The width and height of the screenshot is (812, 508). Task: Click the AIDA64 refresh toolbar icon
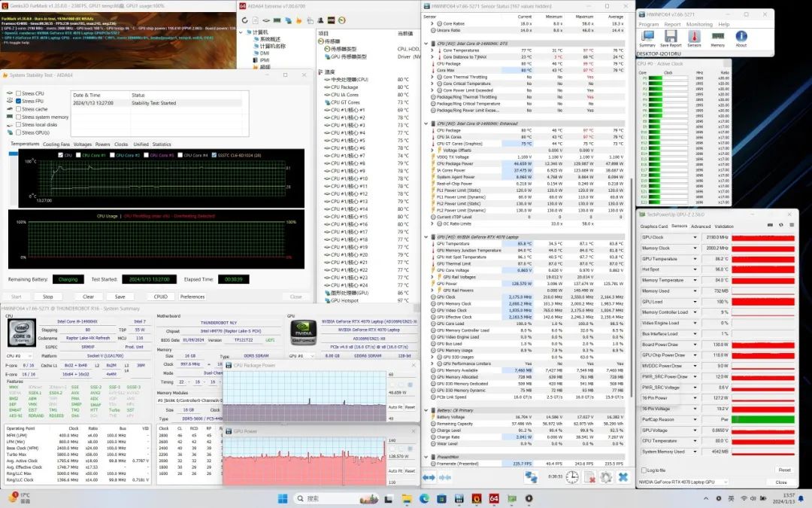pyautogui.click(x=244, y=20)
